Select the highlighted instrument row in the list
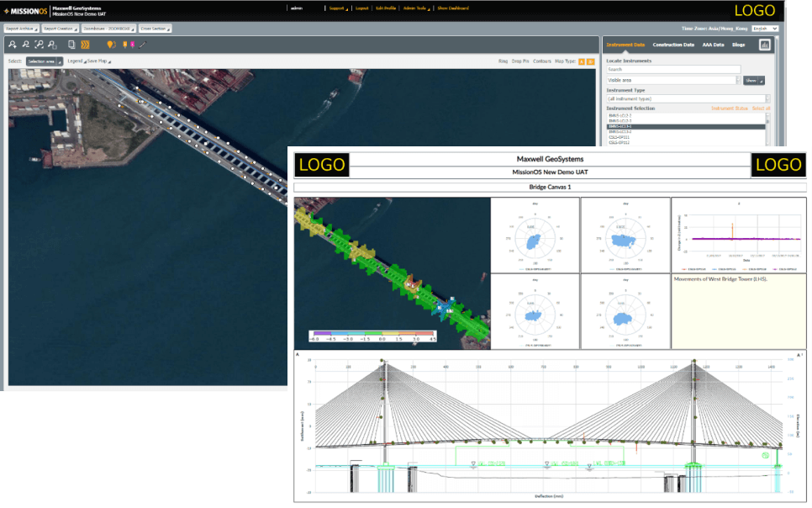Viewport: 812px width, 508px height. pos(686,126)
